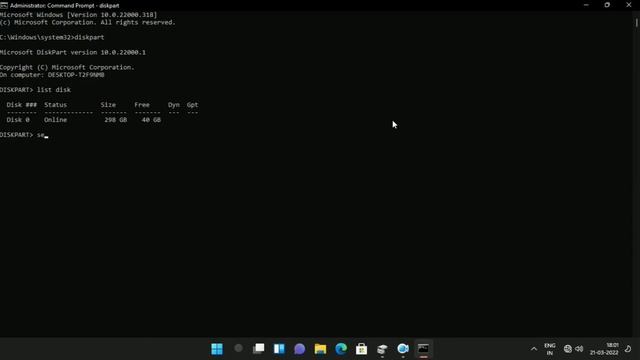Close the Command Prompt window
This screenshot has height=360, width=640.
coord(629,5)
